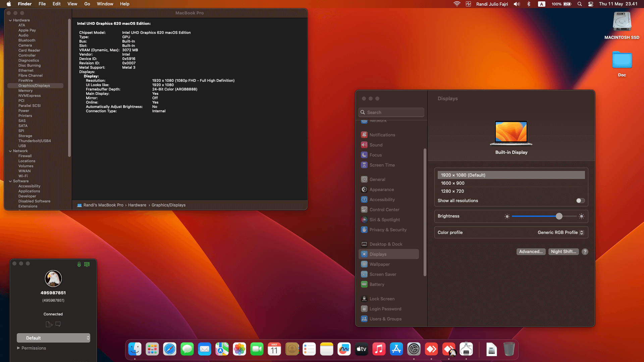
Task: Click the help question mark button in Displays
Action: pos(585,252)
